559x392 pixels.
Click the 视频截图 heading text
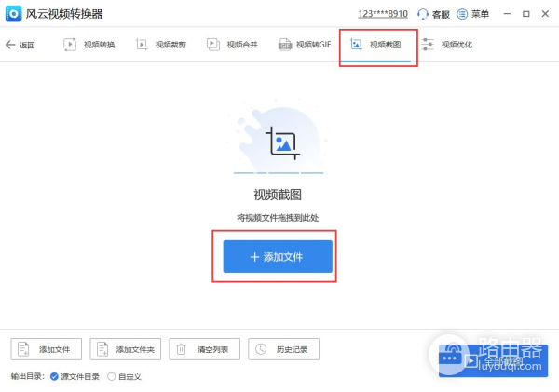278,195
